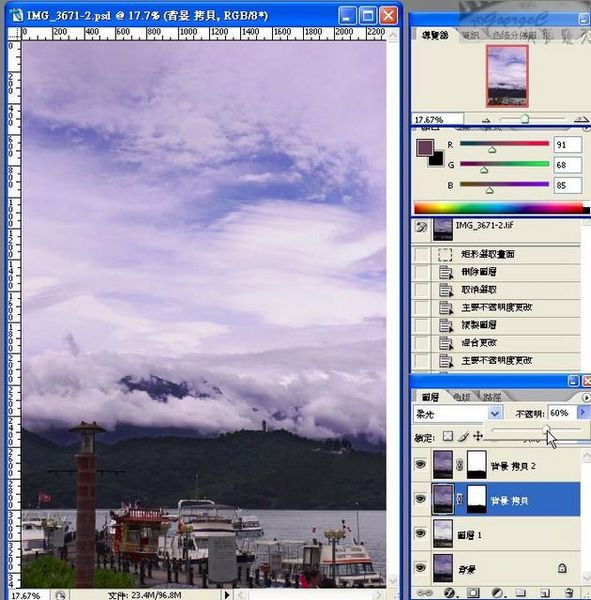Viewport: 591px width, 600px height.
Task: Click the black background color swatch
Action: coord(438,159)
